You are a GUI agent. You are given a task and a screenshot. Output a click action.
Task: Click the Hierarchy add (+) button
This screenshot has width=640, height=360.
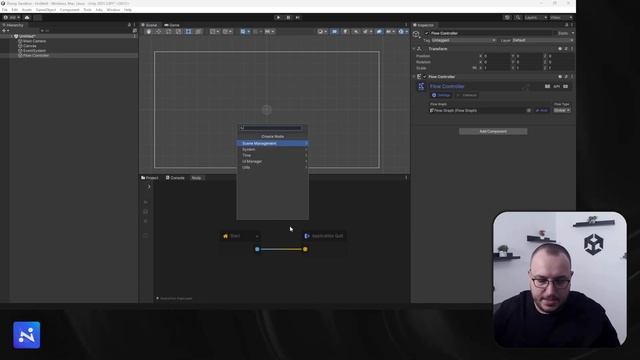(5, 31)
